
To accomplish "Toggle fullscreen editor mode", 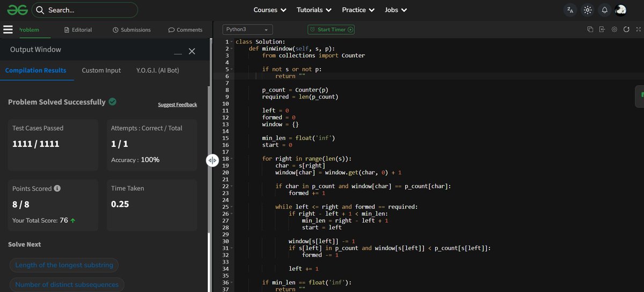I will pyautogui.click(x=638, y=29).
